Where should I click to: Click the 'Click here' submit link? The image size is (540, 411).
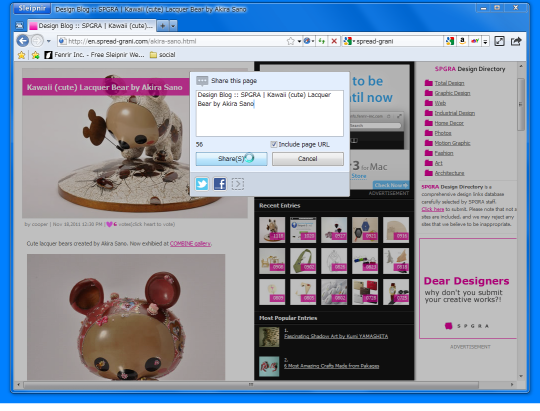433,209
